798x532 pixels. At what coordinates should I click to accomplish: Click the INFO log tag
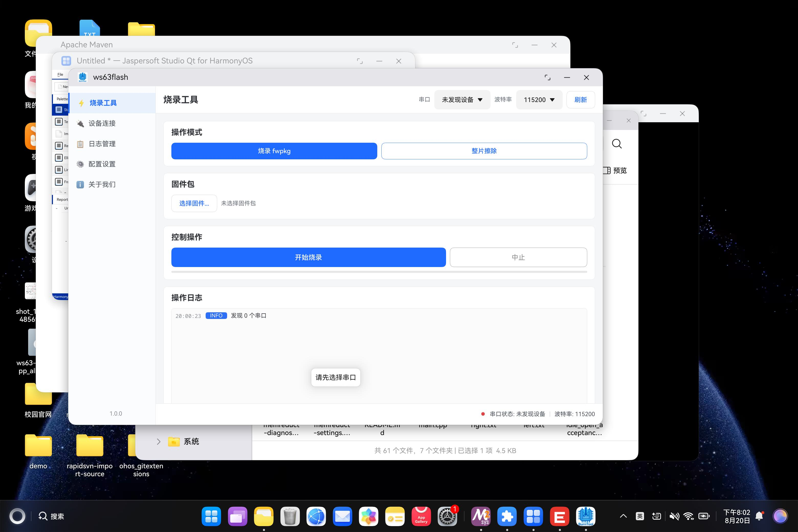216,316
